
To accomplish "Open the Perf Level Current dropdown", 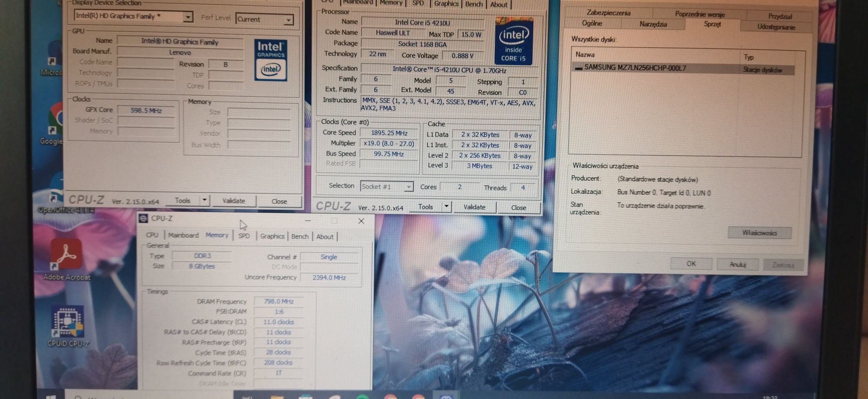I will [x=289, y=20].
